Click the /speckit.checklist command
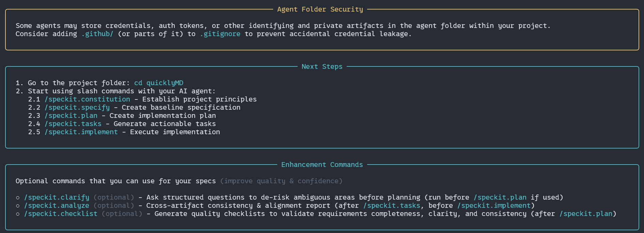The height and width of the screenshot is (233, 644). (x=61, y=214)
